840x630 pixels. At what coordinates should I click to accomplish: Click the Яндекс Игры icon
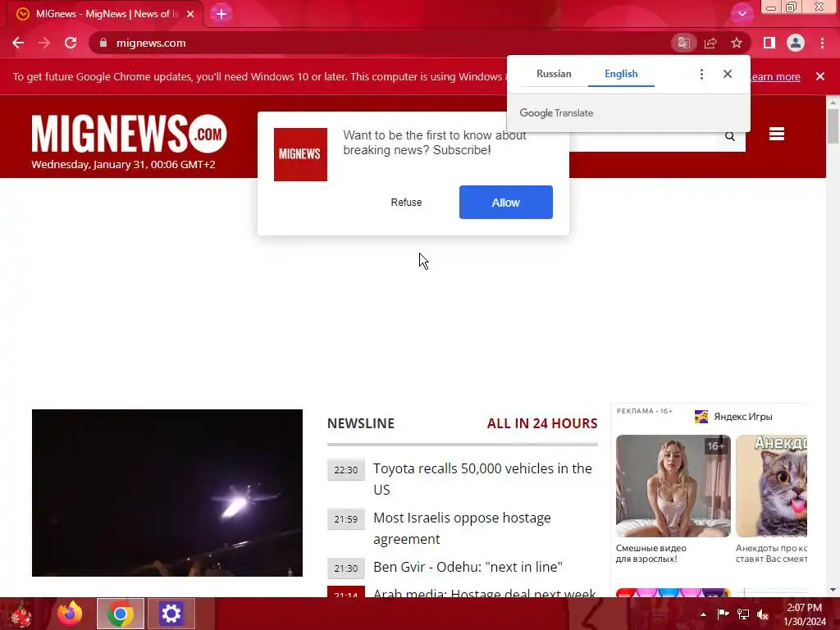point(701,416)
